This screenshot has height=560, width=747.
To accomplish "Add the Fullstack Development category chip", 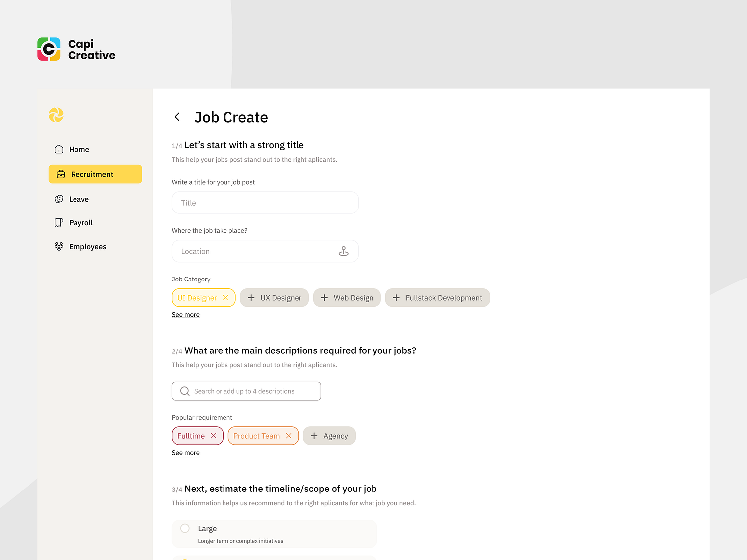I will [x=437, y=297].
